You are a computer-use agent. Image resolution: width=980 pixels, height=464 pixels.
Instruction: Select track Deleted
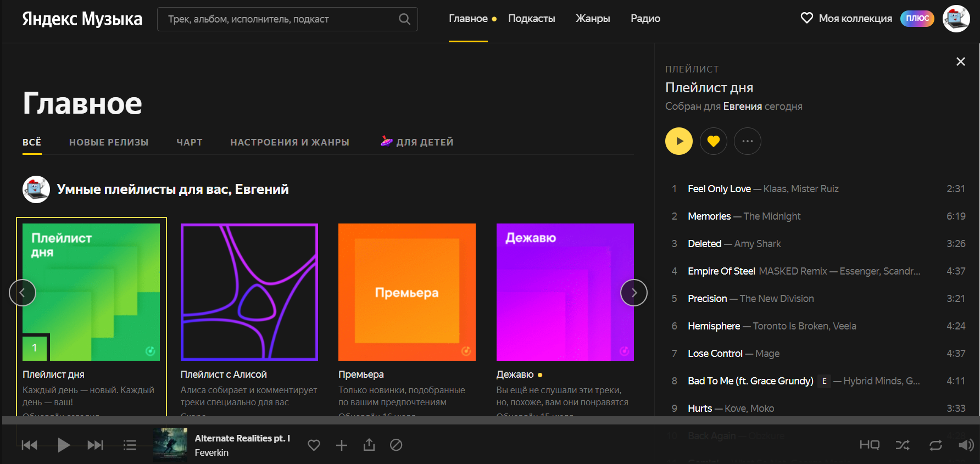coord(704,244)
